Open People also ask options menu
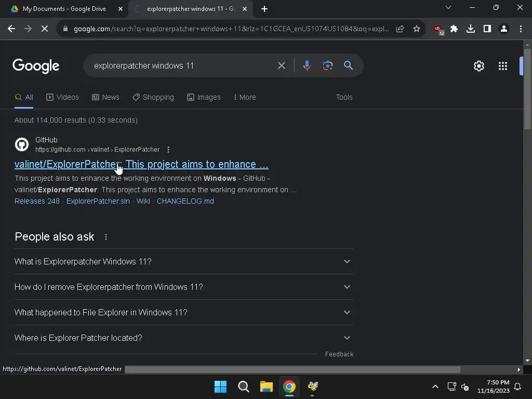 coord(106,237)
